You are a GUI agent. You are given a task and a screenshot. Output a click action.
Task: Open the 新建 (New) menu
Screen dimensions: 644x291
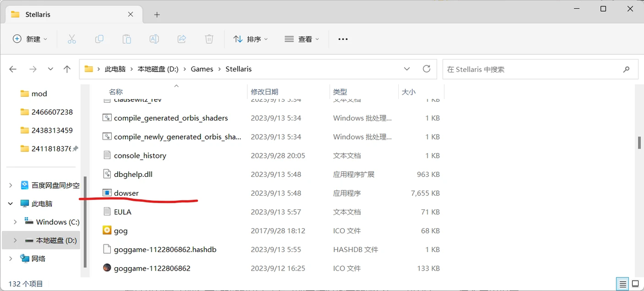(30, 39)
